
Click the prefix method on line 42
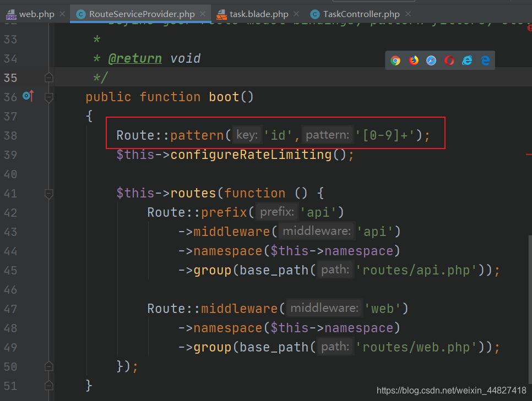pyautogui.click(x=224, y=212)
